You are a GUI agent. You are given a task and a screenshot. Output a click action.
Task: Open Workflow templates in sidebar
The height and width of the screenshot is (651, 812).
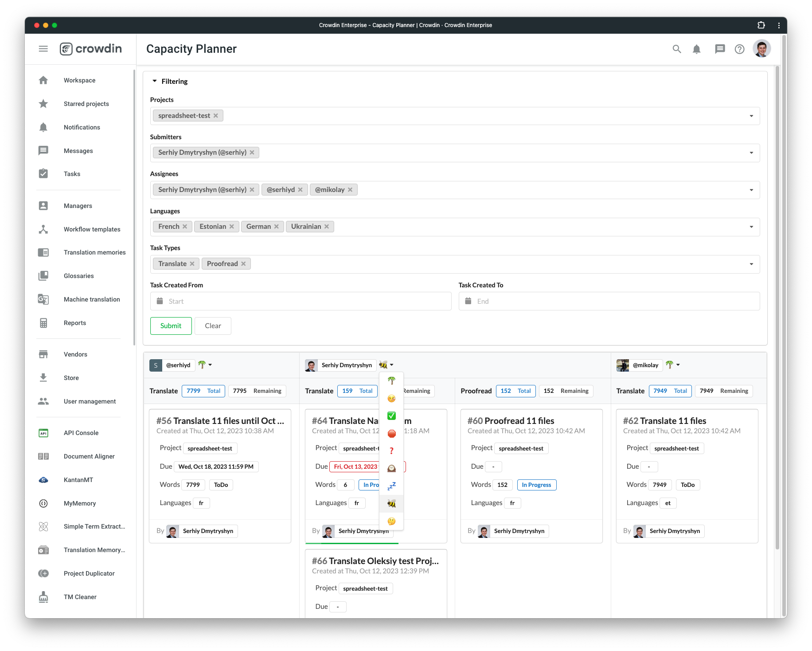coord(92,229)
